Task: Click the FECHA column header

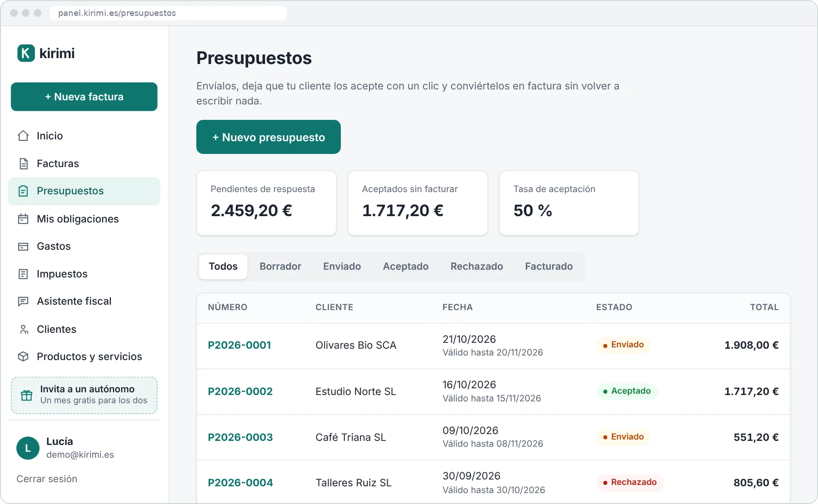Action: point(458,307)
